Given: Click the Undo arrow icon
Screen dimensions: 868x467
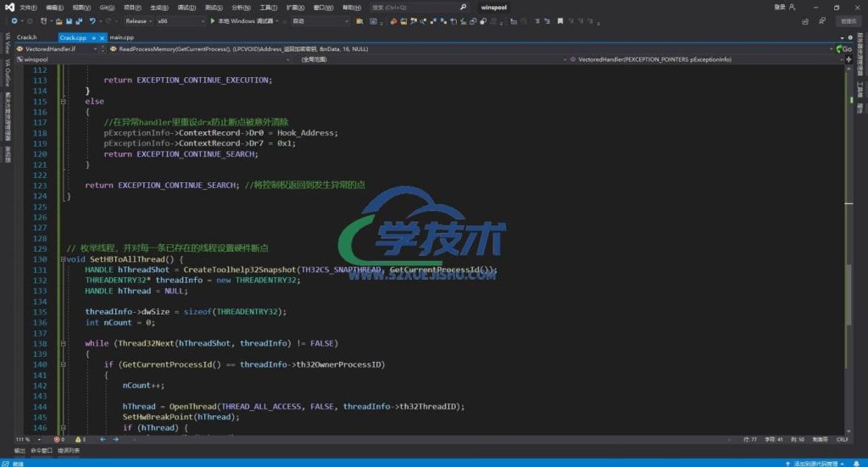Looking at the screenshot, I should [x=92, y=20].
